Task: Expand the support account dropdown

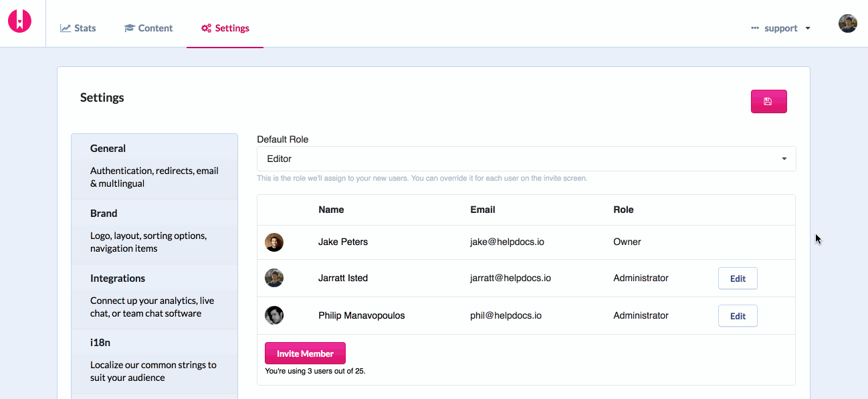Action: pyautogui.click(x=780, y=28)
